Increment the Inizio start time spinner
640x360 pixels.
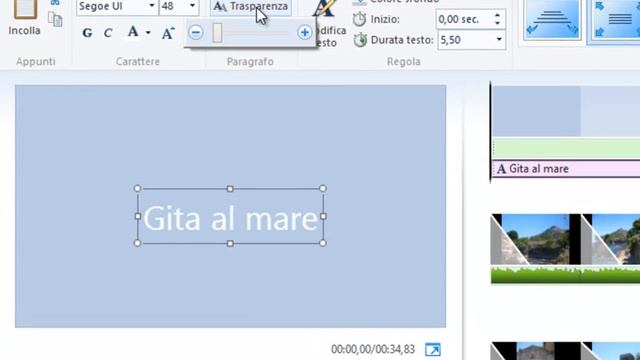pos(497,15)
